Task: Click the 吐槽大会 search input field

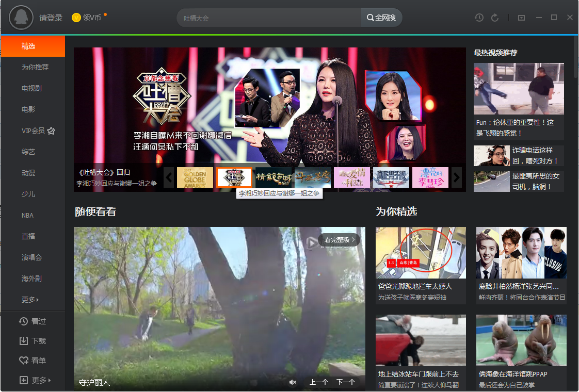Action: pyautogui.click(x=268, y=18)
